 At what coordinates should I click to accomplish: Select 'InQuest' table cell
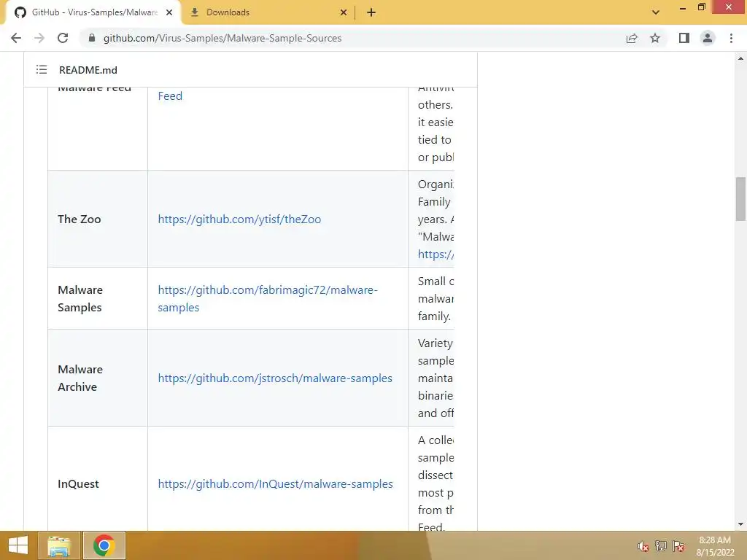98,478
